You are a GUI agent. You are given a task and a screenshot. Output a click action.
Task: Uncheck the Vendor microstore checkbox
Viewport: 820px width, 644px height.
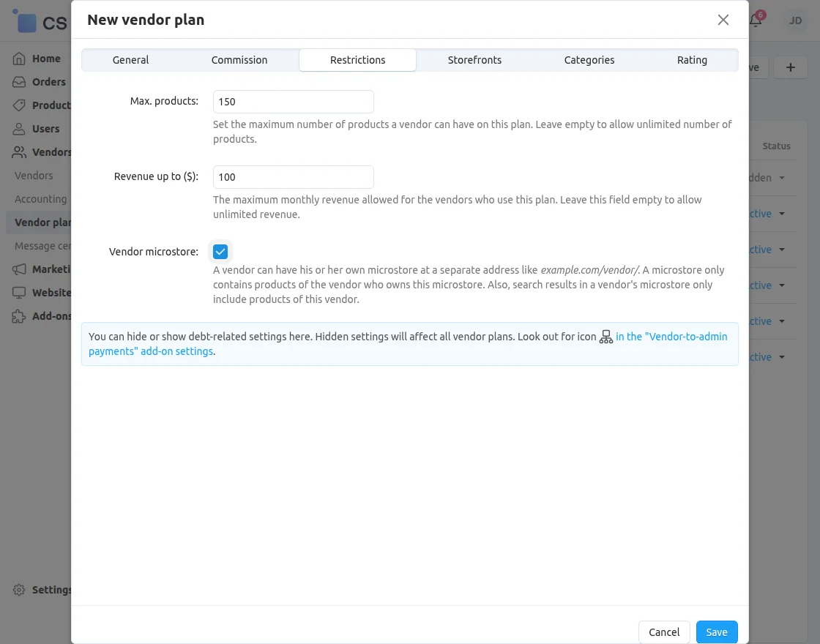pyautogui.click(x=220, y=251)
